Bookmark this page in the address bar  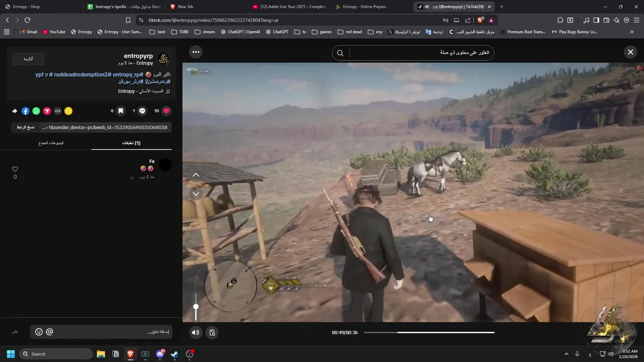pyautogui.click(x=128, y=20)
